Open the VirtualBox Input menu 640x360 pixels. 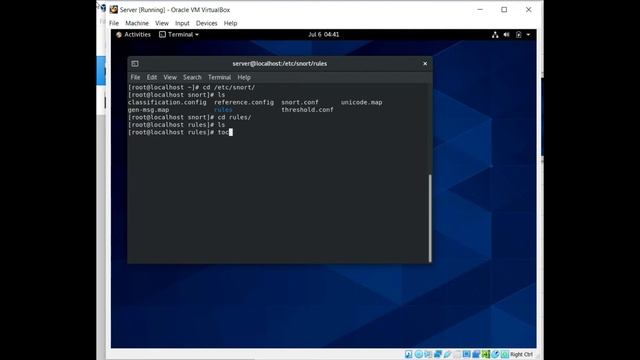point(182,23)
